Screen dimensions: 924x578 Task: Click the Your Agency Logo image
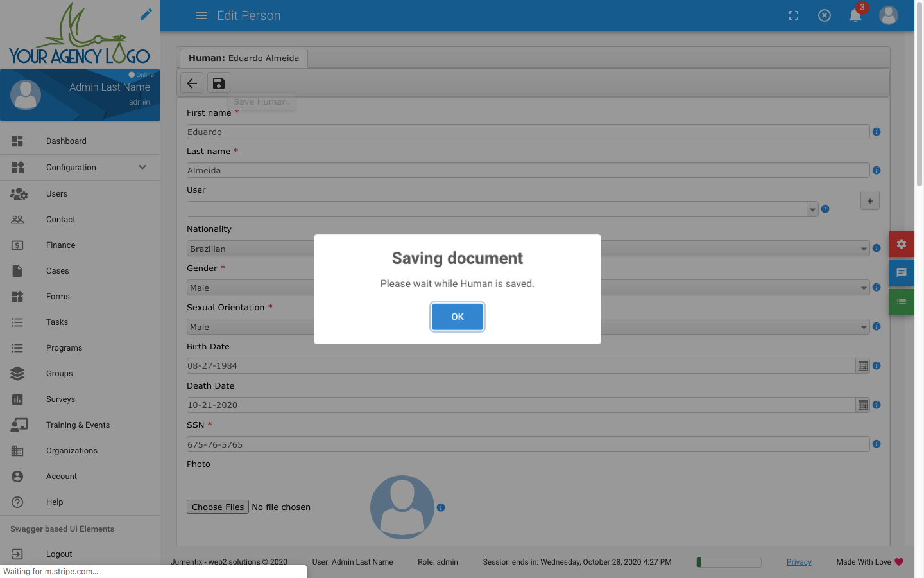pos(79,33)
